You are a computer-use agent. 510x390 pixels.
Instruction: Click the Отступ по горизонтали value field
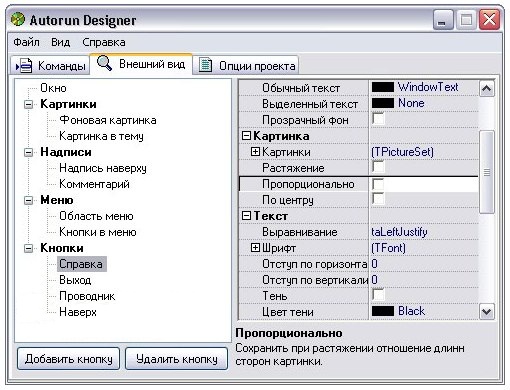[424, 264]
